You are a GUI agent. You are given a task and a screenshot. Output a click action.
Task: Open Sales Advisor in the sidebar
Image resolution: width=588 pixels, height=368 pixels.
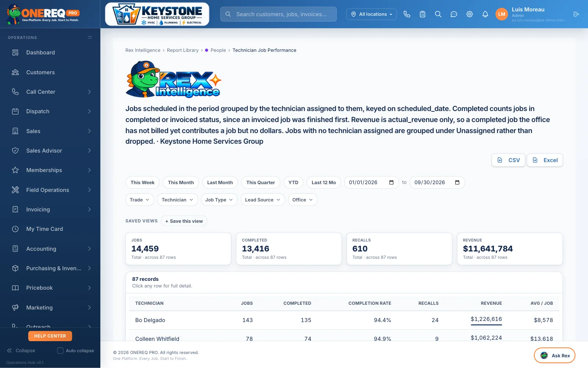coord(50,151)
